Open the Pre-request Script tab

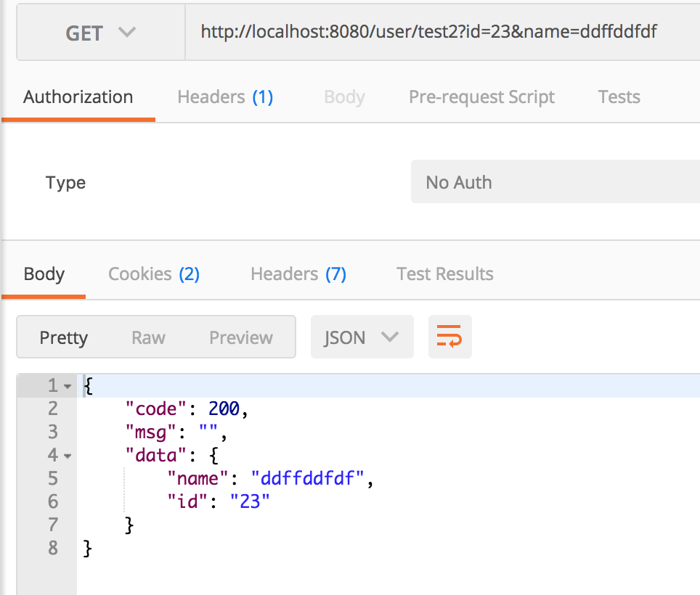[x=481, y=97]
